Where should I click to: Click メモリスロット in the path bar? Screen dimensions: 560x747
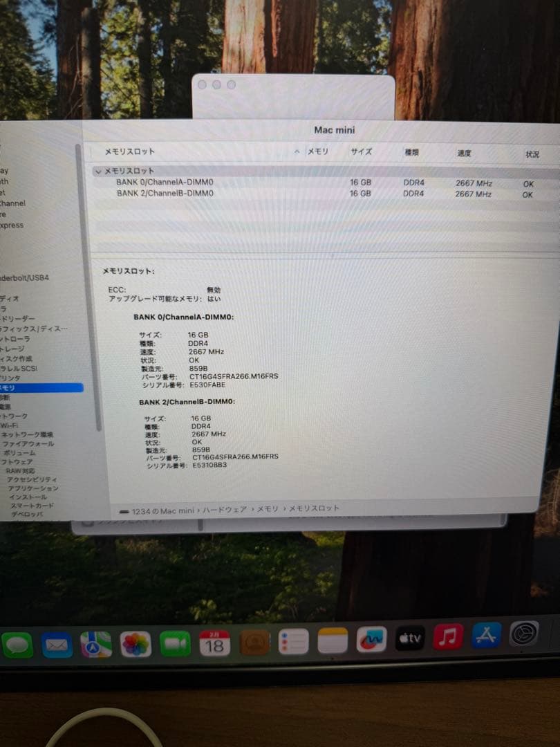[314, 508]
